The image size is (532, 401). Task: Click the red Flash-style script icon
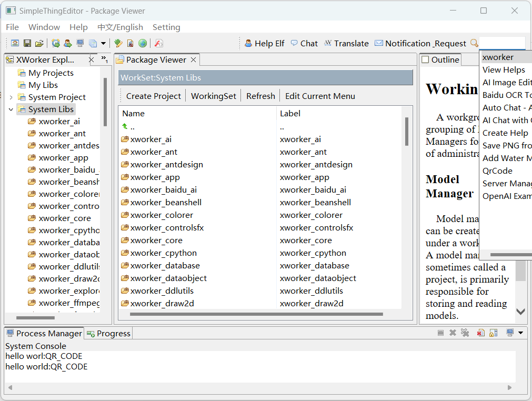pyautogui.click(x=159, y=43)
